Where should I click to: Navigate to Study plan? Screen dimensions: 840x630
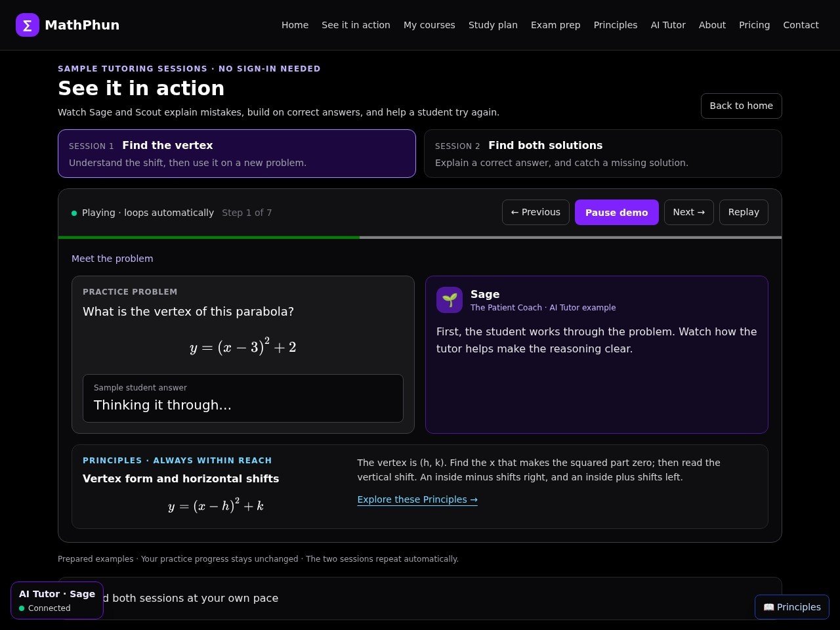pos(493,25)
